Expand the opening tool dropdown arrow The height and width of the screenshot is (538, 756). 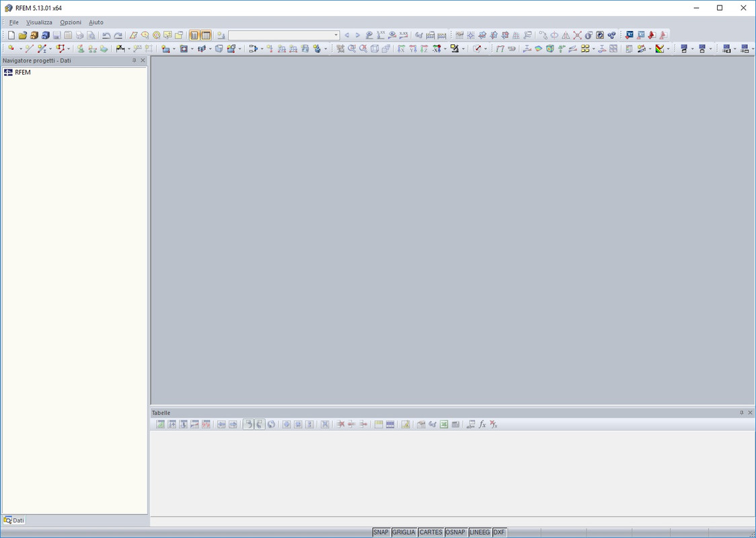(x=192, y=48)
